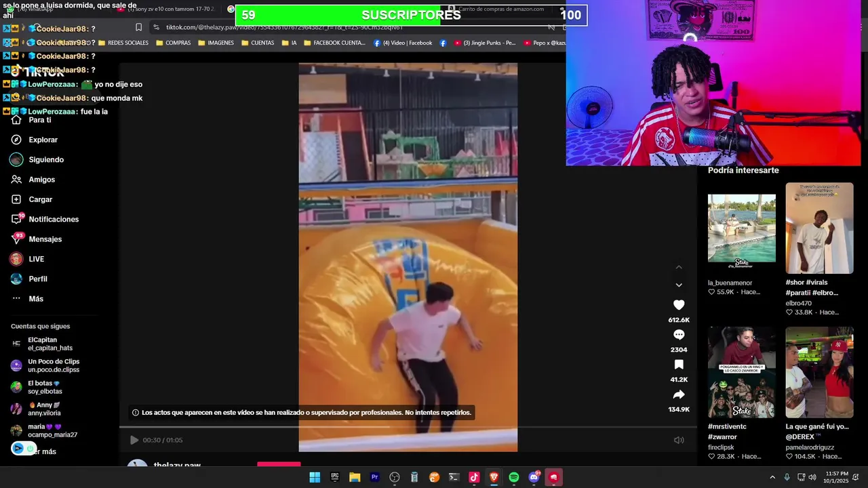Open COMPRAS bookmarks folder

pyautogui.click(x=173, y=43)
